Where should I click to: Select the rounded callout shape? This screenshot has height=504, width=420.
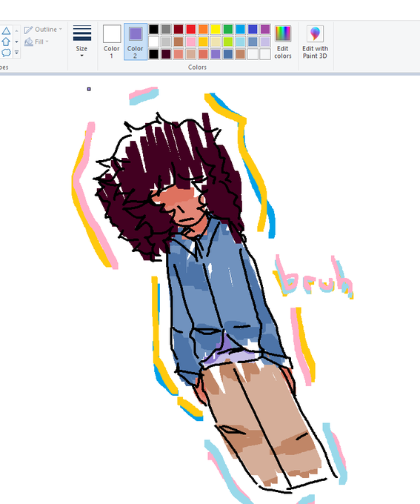coord(6,53)
